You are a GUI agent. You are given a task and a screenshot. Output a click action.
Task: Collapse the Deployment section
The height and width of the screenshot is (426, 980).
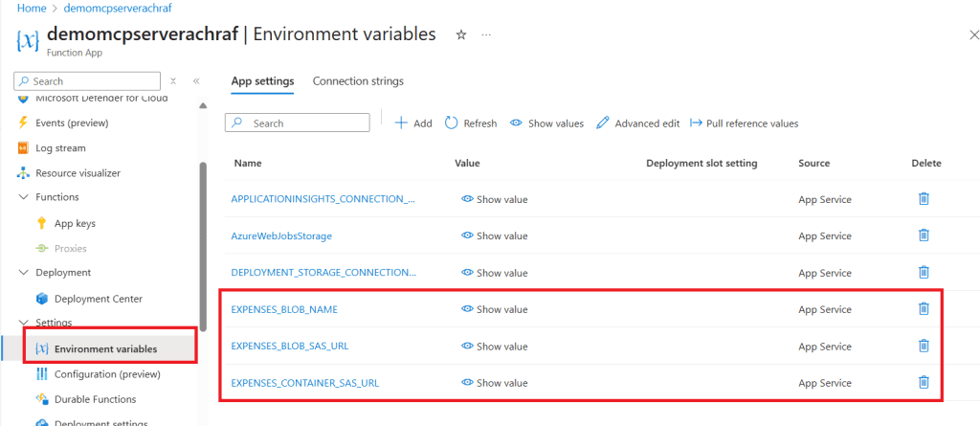(24, 273)
